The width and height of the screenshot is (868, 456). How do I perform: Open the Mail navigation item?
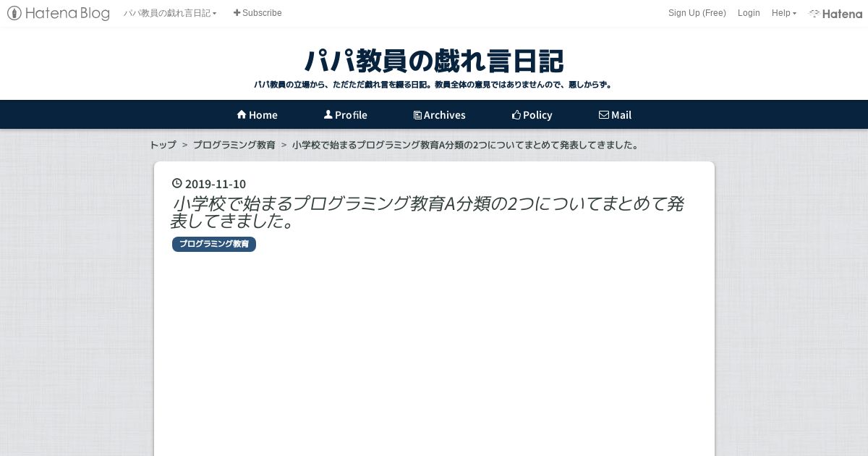615,115
